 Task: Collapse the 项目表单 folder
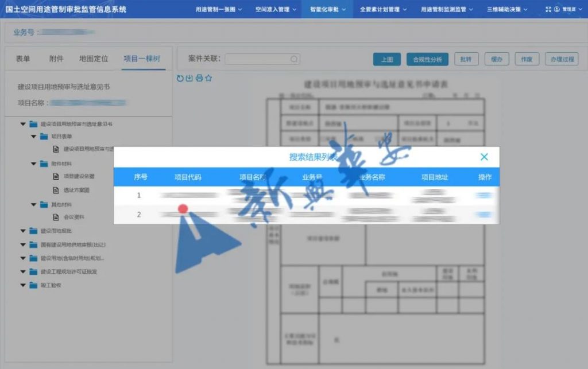point(33,137)
